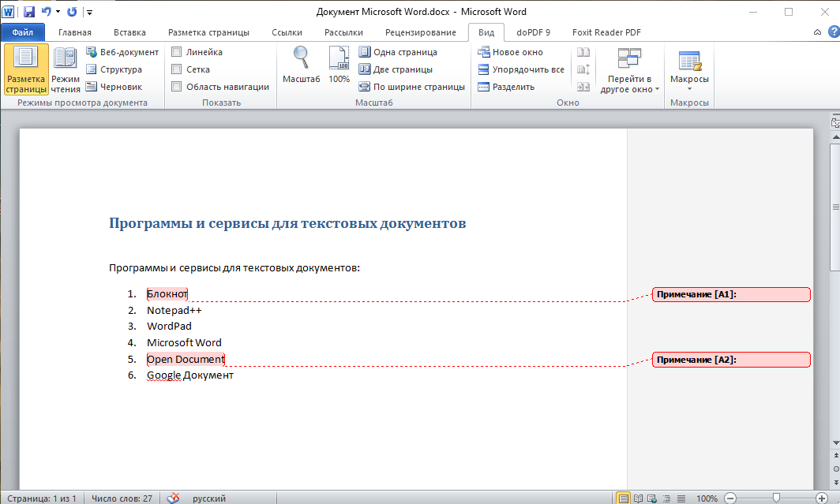Click Разделить window split
840x504 pixels.
506,87
